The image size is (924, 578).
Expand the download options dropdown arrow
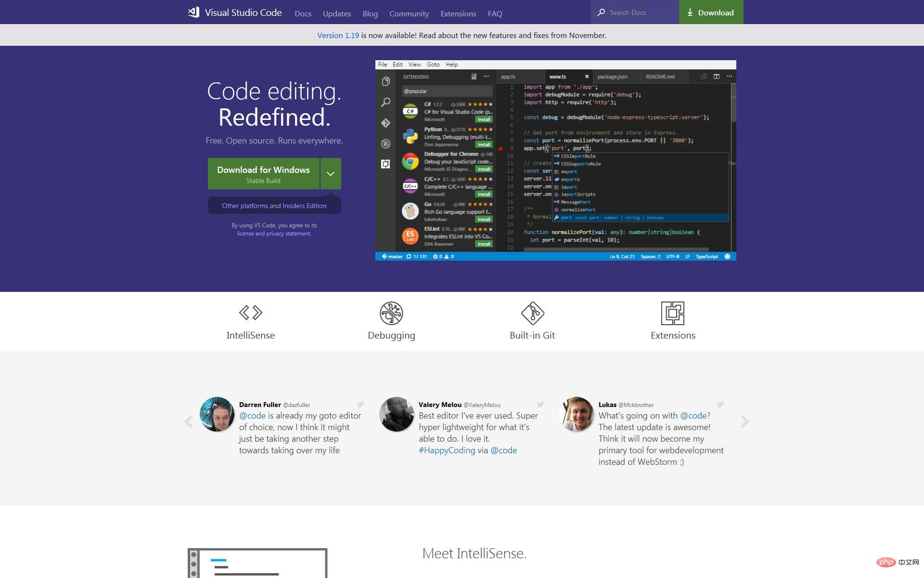click(331, 174)
